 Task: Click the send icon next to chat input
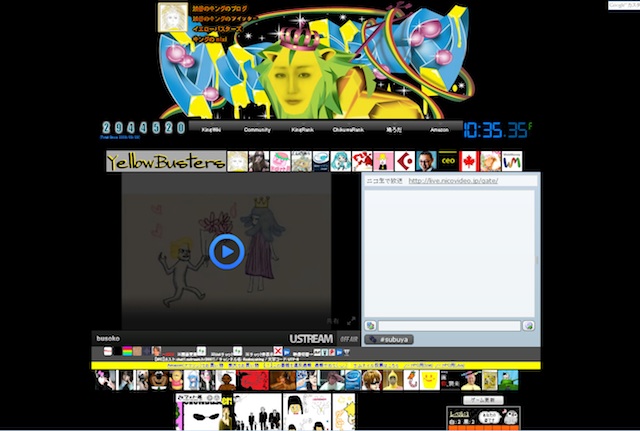click(x=529, y=326)
